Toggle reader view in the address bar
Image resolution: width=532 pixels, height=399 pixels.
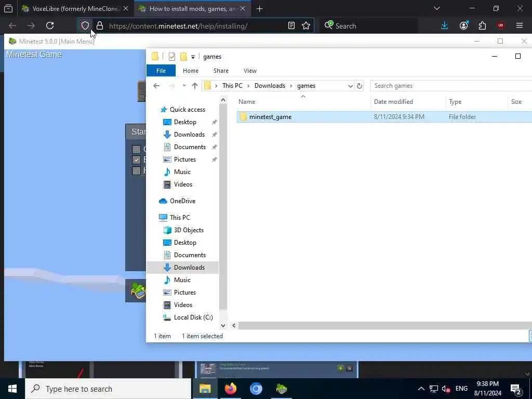291,25
